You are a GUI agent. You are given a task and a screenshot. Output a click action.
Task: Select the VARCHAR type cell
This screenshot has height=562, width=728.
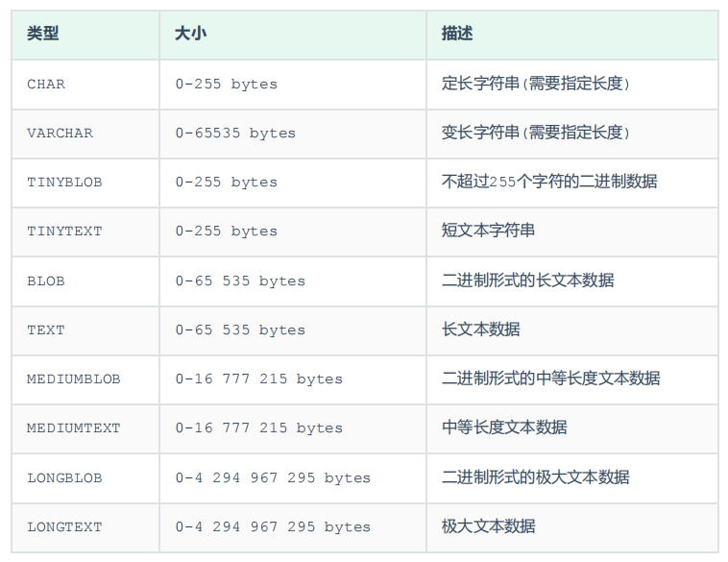click(x=60, y=134)
